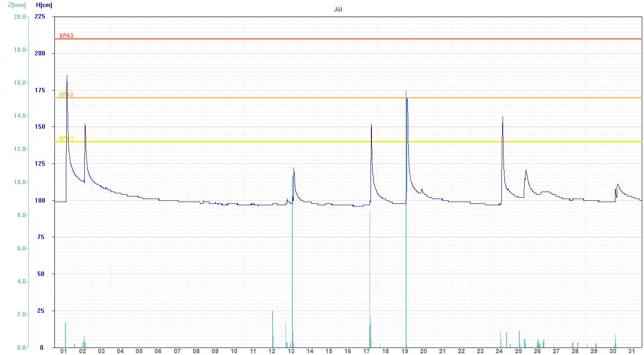Click the 225 tick on H axis

40,17
